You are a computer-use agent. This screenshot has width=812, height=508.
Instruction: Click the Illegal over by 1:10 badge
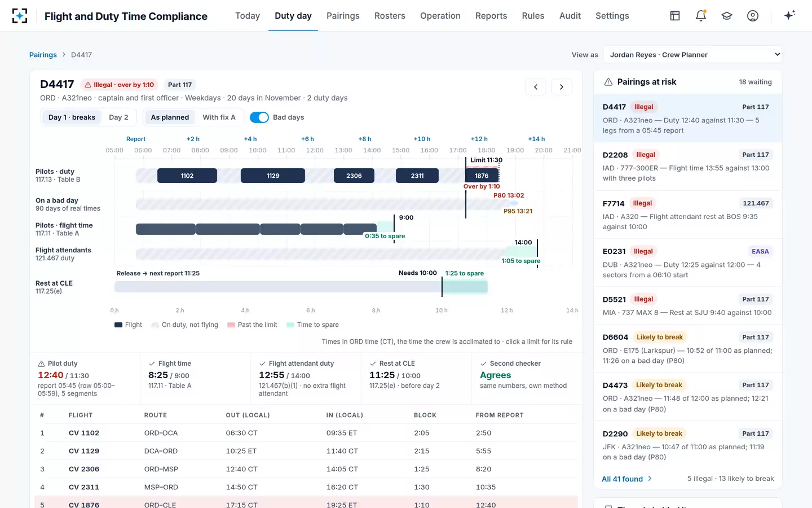pyautogui.click(x=119, y=85)
